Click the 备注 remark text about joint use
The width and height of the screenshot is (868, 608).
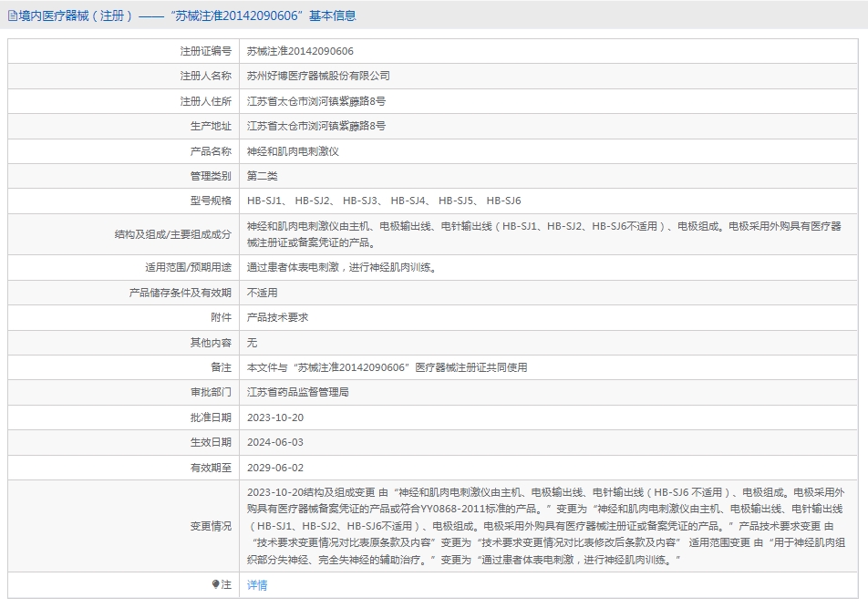click(x=387, y=367)
